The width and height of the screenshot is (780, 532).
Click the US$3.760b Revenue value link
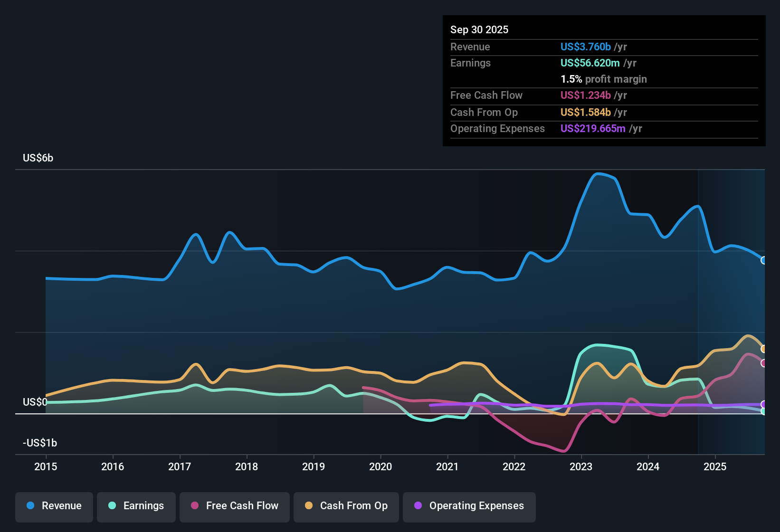585,47
